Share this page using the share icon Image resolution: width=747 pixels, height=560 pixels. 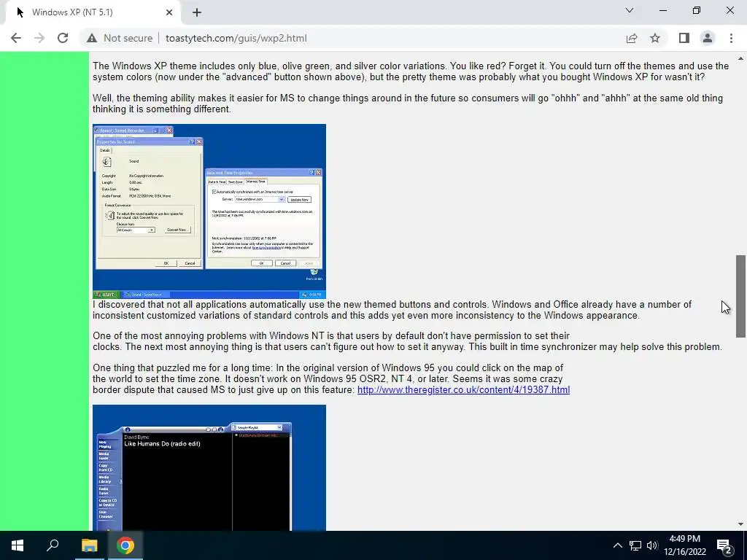(632, 38)
